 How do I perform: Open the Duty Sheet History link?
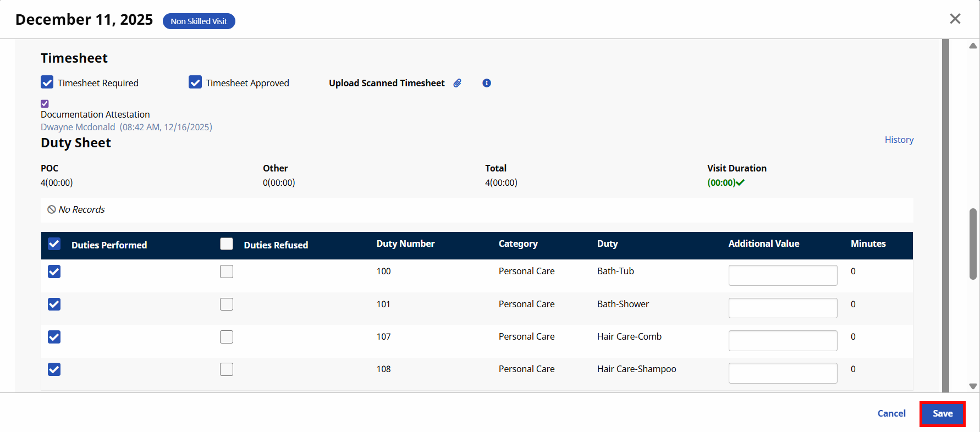[x=899, y=140]
